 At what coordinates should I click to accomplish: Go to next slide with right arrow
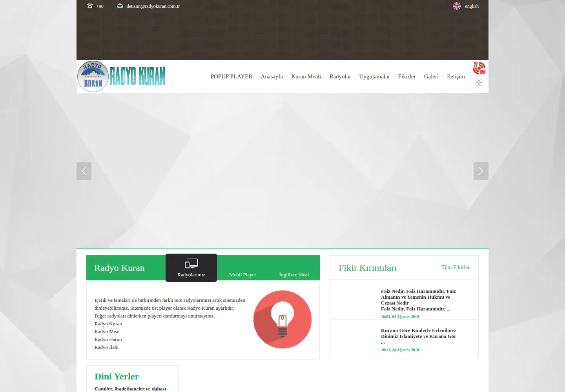481,171
